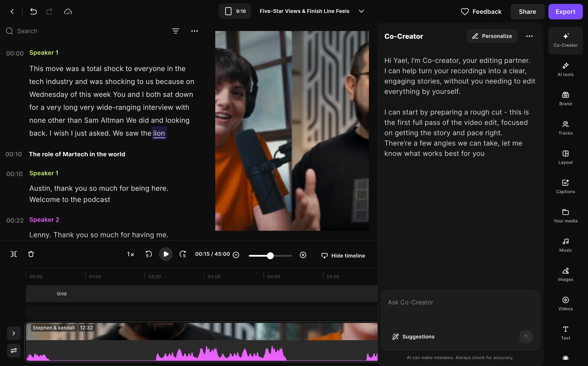
Task: Undo the last edit
Action: [33, 11]
